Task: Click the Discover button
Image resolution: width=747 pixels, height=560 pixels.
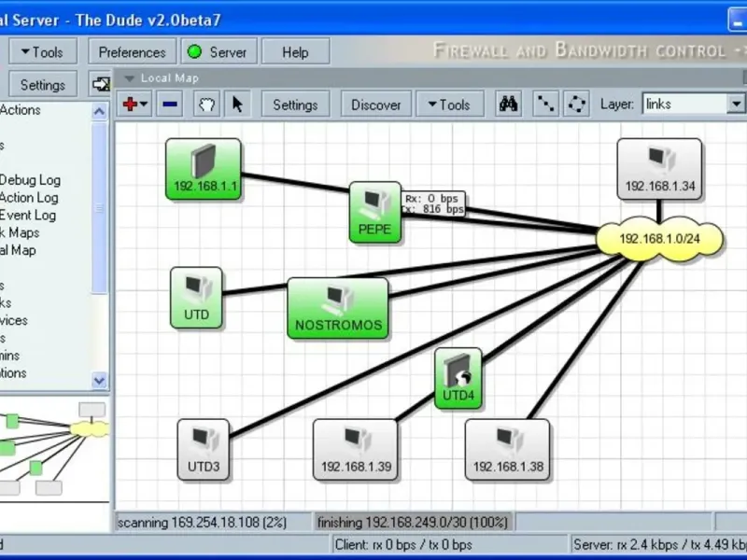Action: pyautogui.click(x=376, y=105)
